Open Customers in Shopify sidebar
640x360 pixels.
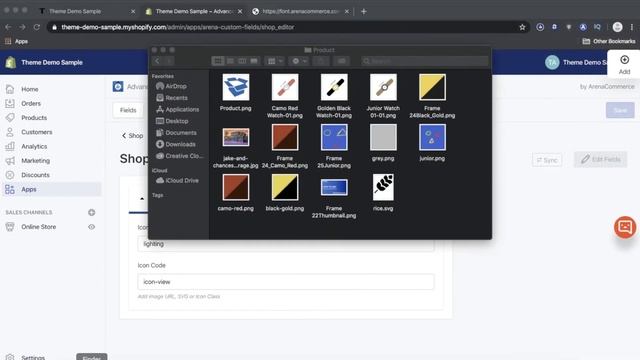click(x=36, y=132)
